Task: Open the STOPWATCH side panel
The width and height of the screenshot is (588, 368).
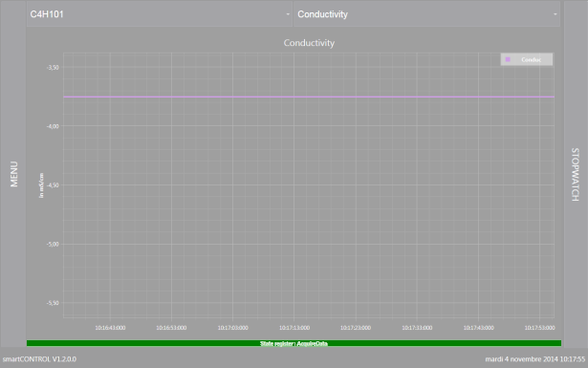Action: click(576, 174)
